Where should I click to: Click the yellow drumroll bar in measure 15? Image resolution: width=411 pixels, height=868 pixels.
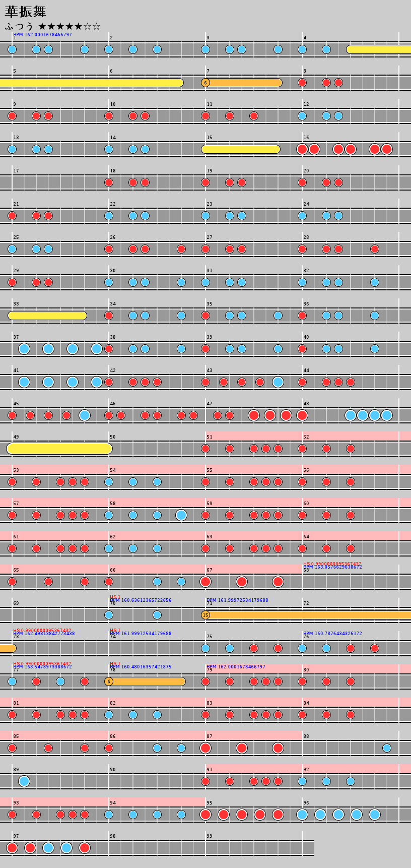coord(241,149)
